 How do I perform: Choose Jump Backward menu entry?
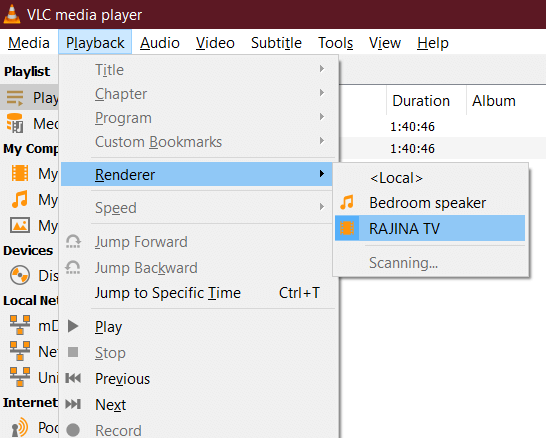197,268
